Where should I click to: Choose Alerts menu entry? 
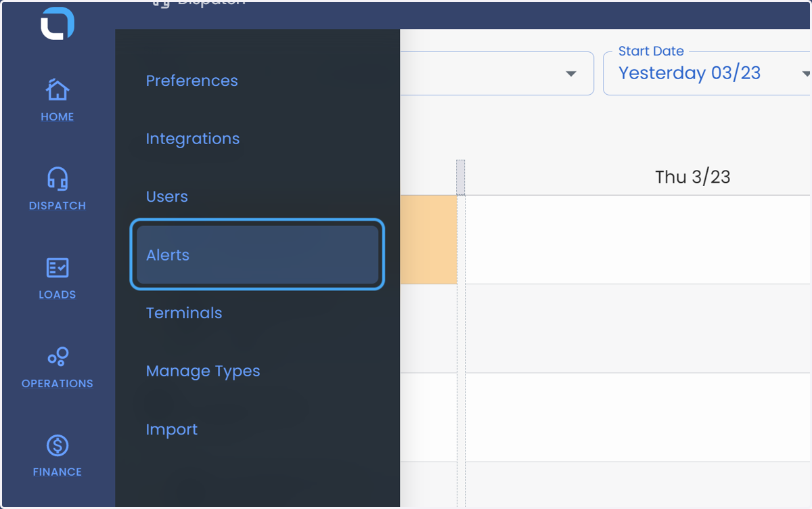(x=257, y=255)
